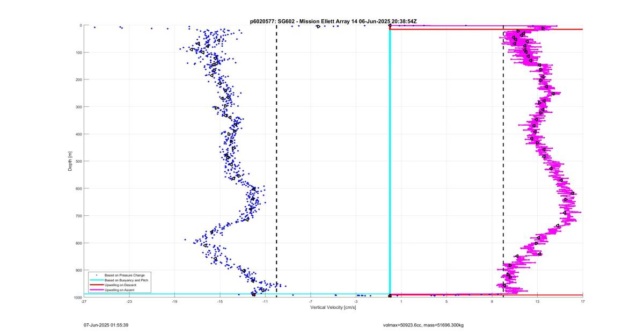Image resolution: width=644 pixels, height=334 pixels.
Task: Click x-axis tick label '-11'
Action: (x=265, y=302)
